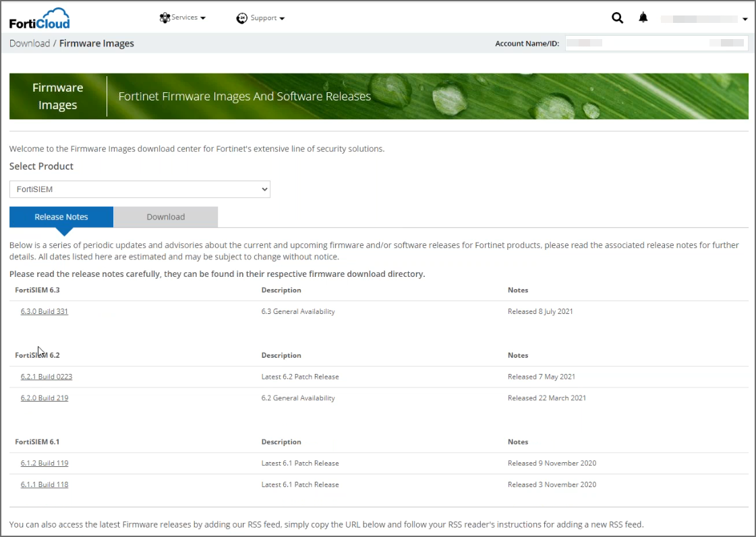The width and height of the screenshot is (756, 537).
Task: Open 6.1.2 Build 119 release link
Action: pos(45,463)
